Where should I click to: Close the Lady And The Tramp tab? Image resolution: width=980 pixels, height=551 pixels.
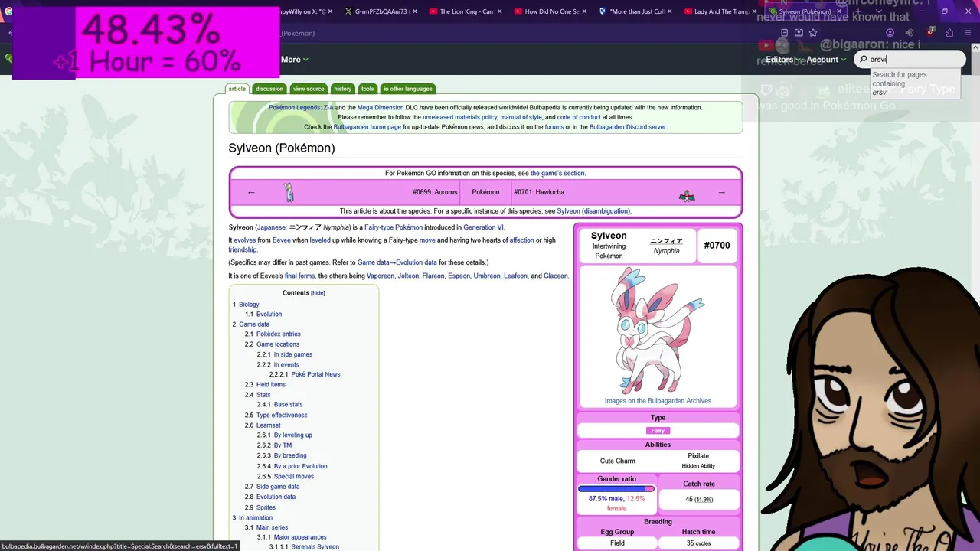[x=754, y=11]
